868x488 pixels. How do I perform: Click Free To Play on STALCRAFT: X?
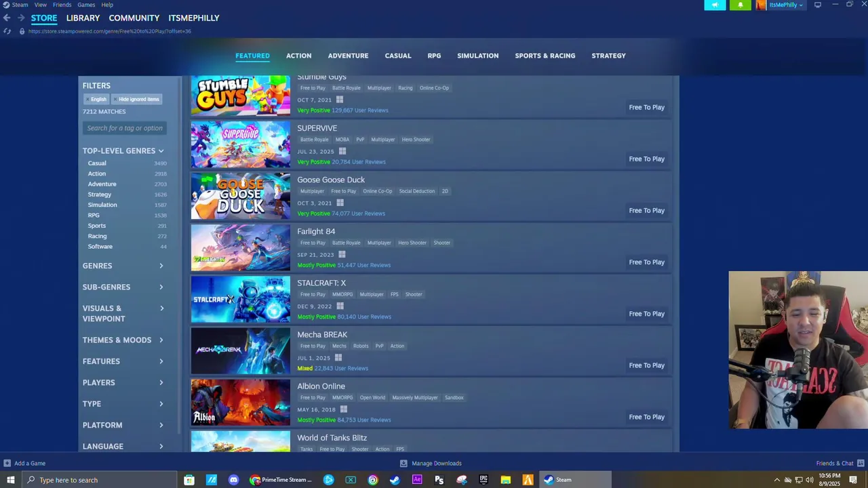646,314
